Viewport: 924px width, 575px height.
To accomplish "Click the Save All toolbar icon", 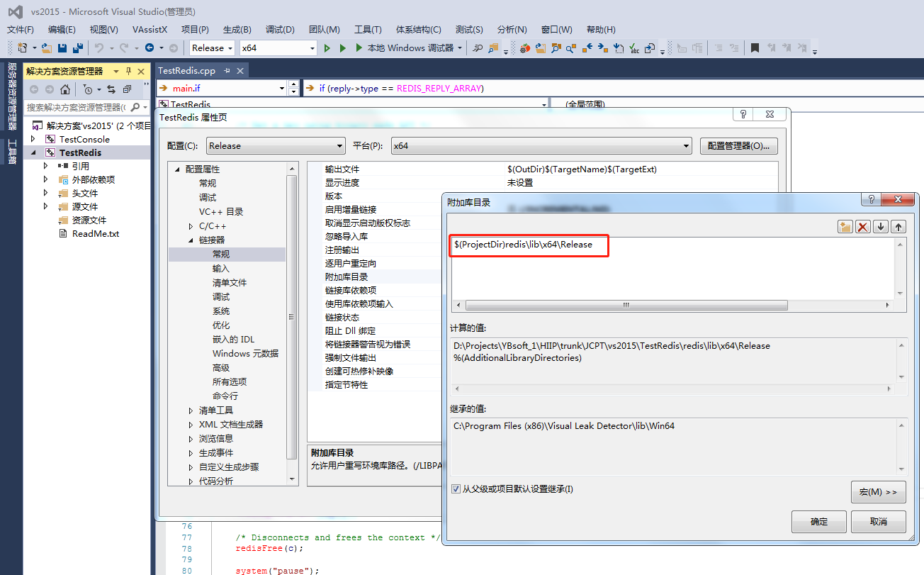I will (x=77, y=48).
